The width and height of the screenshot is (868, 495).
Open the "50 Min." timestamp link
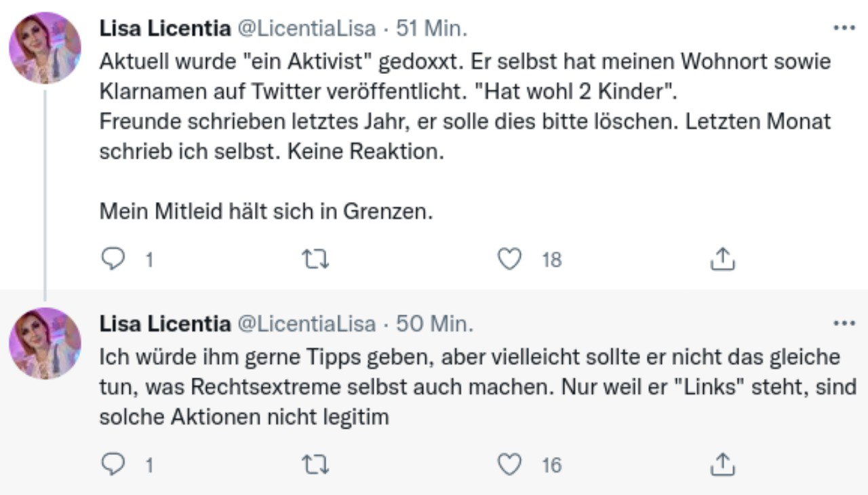point(434,324)
